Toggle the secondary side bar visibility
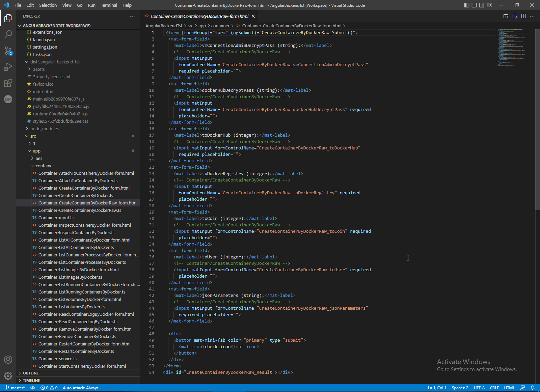This screenshot has height=392, width=540. (482, 5)
